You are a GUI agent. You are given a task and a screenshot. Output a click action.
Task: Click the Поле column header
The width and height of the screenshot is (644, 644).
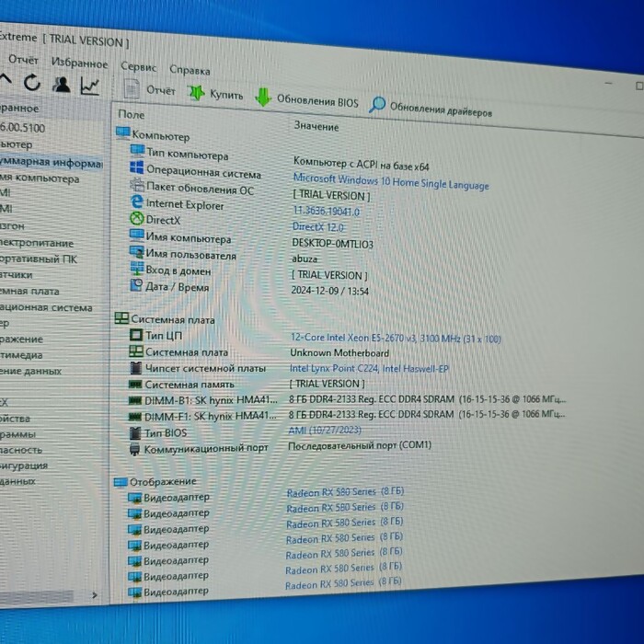[132, 115]
